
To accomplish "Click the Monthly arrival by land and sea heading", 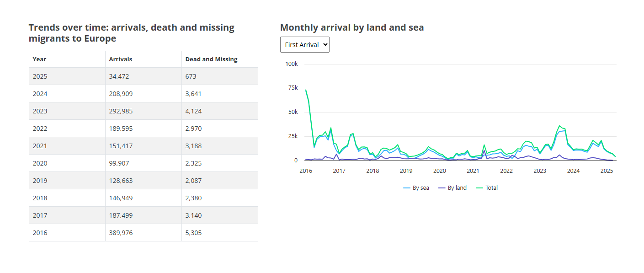I will (x=351, y=27).
